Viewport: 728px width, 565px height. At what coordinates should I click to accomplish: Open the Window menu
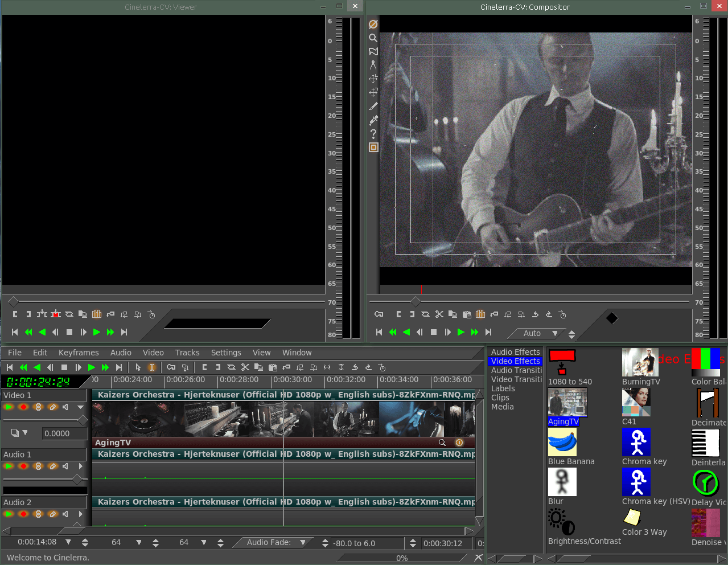[x=297, y=353]
